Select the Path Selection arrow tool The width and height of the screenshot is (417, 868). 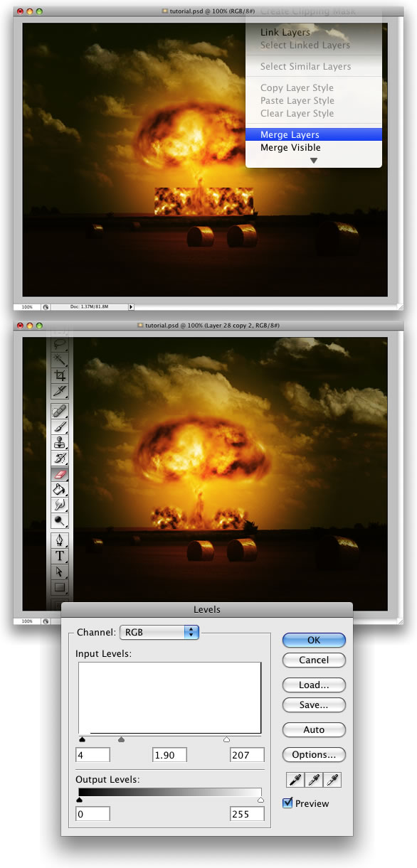pos(60,572)
